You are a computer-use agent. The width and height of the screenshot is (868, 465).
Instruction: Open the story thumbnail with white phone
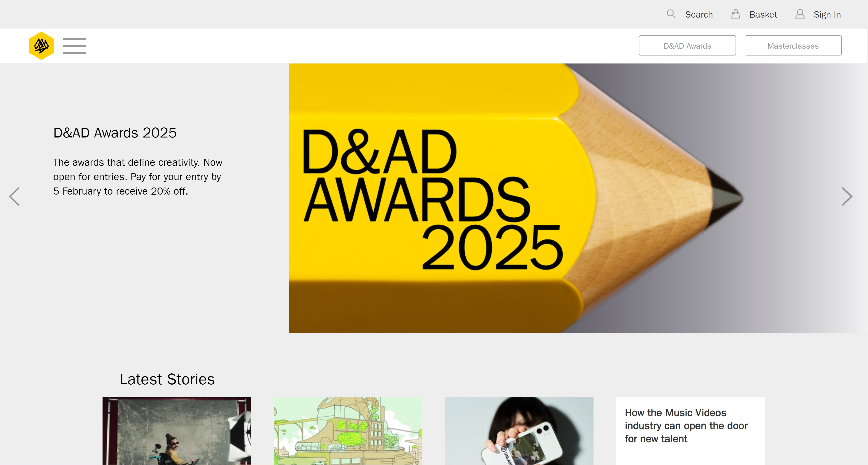[x=519, y=431]
